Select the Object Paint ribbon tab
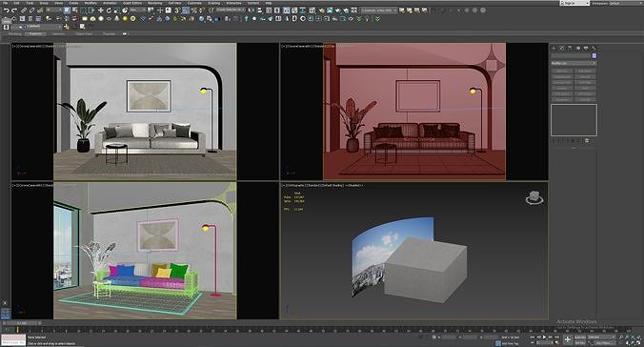 (84, 33)
